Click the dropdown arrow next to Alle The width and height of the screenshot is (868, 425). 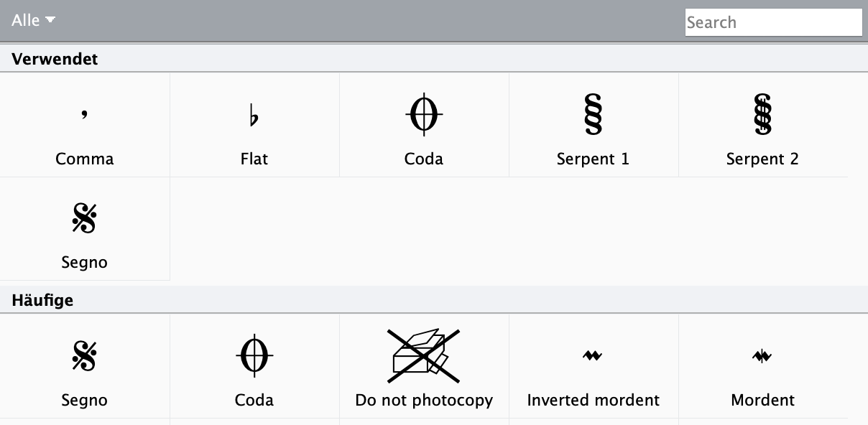50,20
